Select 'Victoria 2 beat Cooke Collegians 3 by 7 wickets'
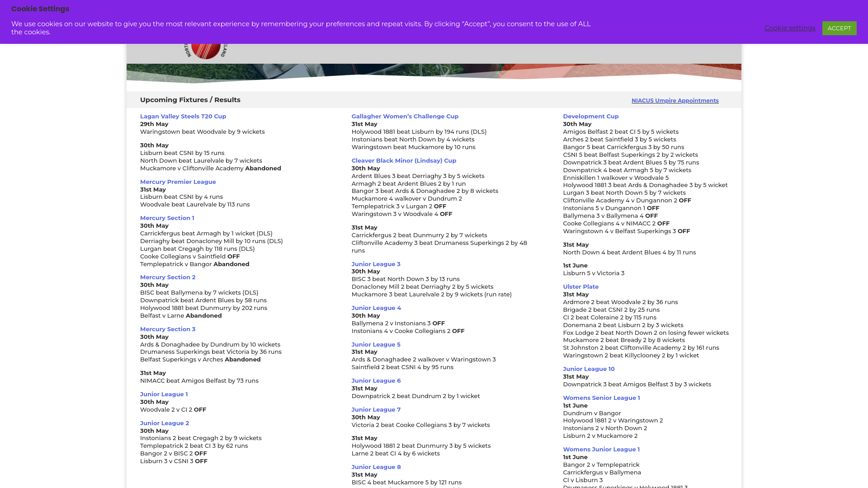The height and width of the screenshot is (488, 868). [421, 425]
